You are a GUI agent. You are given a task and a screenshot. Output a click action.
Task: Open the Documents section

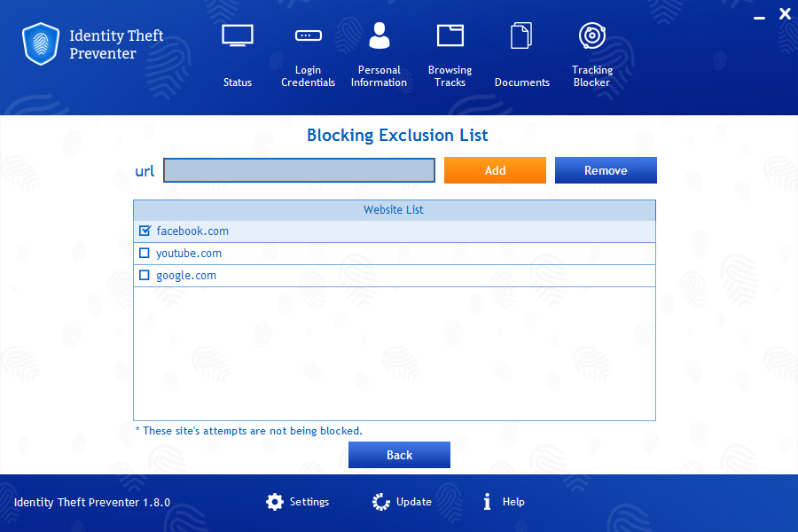tap(521, 53)
